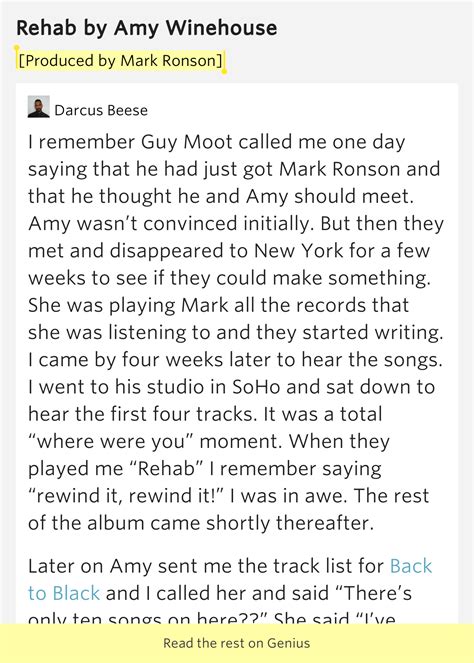
Task: Click the yellow handle after "Ronson]"
Action: click(224, 71)
